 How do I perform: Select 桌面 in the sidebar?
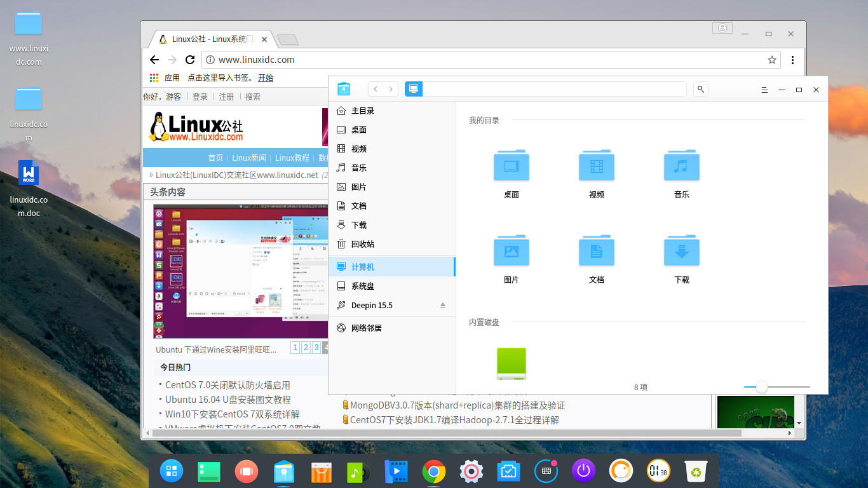click(392, 130)
